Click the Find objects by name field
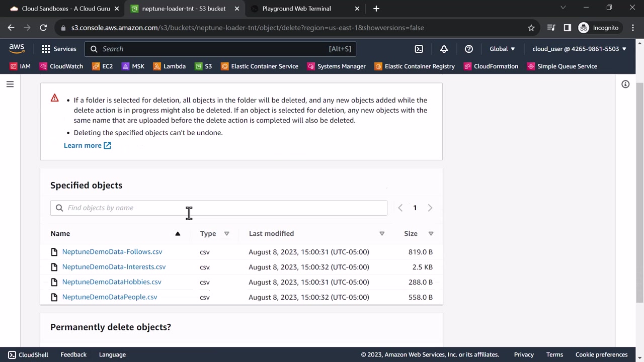Viewport: 644px width, 362px height. [x=219, y=208]
